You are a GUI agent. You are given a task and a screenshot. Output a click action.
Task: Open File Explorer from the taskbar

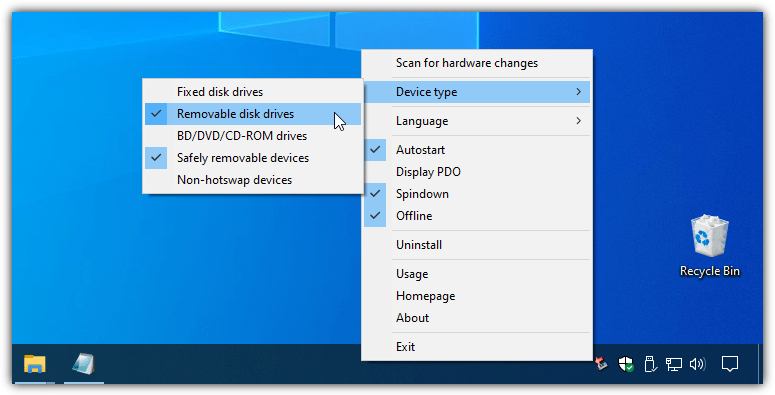[35, 364]
